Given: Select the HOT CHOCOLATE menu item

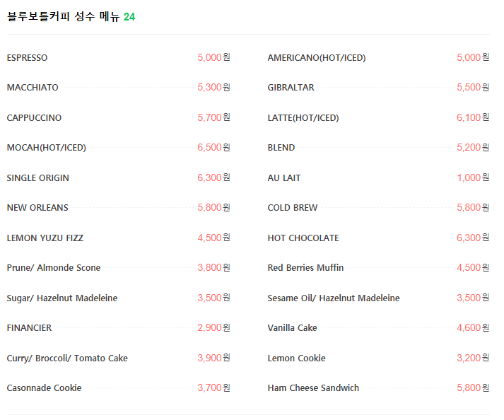Looking at the screenshot, I should tap(303, 238).
